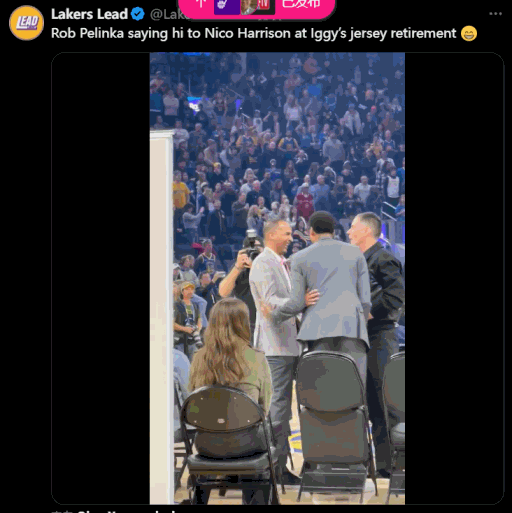Click the pink 已发布 new posts pill
Viewport: 512px width, 513px height.
257,7
